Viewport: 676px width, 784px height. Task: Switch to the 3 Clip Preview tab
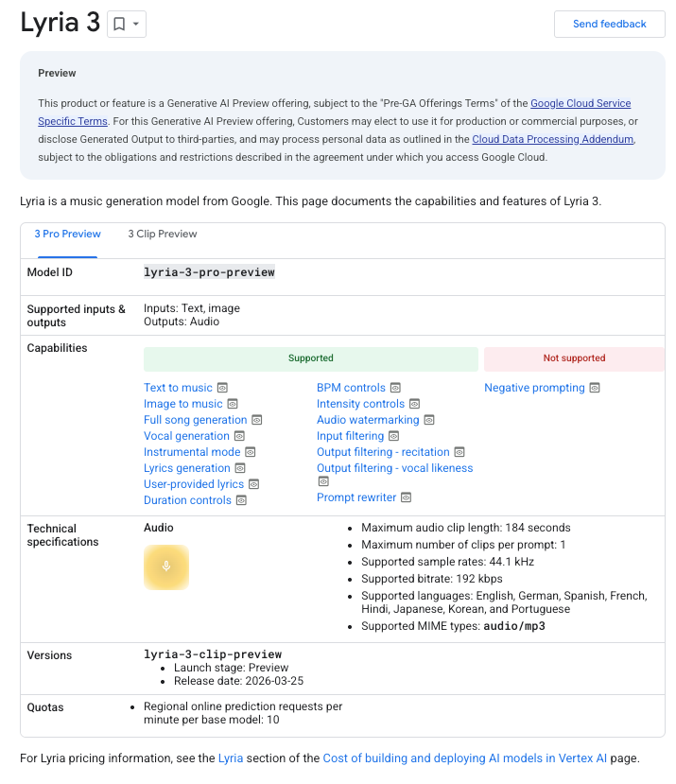pyautogui.click(x=163, y=234)
